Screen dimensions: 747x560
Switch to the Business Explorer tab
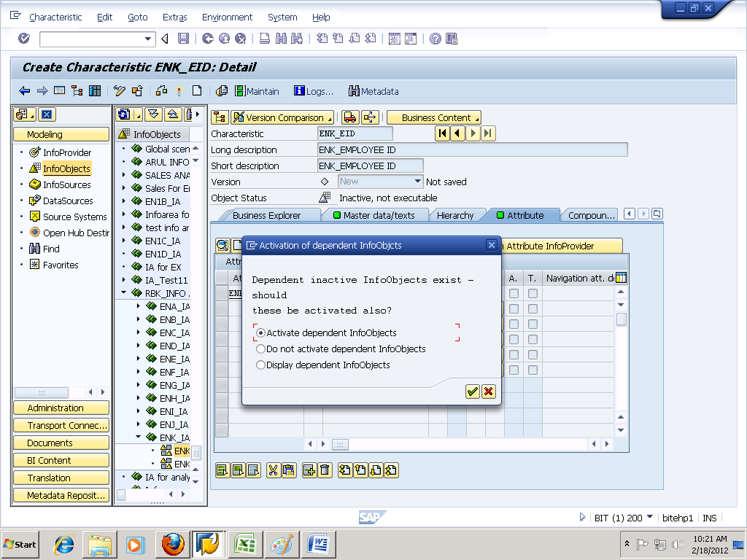(267, 215)
